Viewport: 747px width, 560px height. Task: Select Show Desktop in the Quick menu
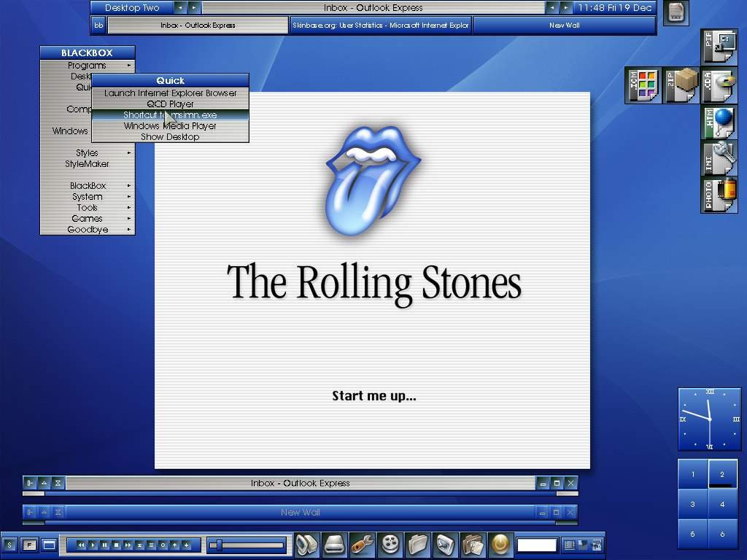(170, 136)
